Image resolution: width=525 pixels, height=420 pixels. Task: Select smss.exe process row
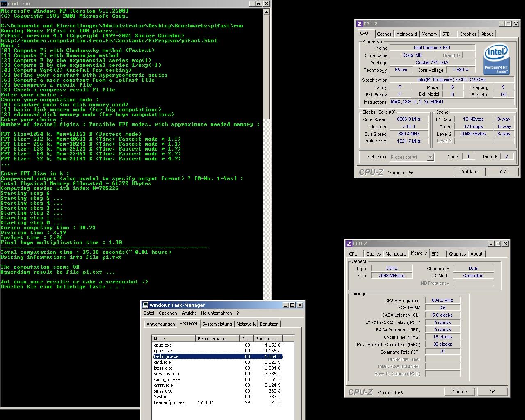point(217,391)
